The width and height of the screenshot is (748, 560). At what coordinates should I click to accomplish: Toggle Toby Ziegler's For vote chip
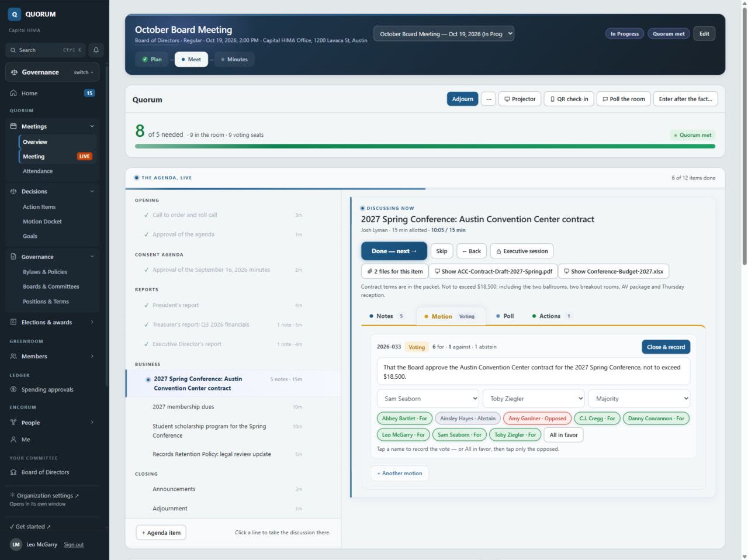(x=515, y=435)
